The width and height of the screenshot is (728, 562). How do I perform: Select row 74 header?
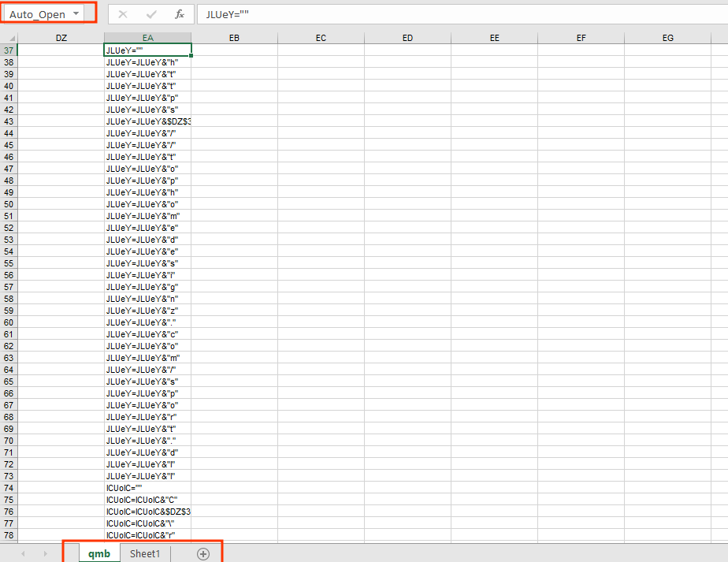tap(9, 488)
